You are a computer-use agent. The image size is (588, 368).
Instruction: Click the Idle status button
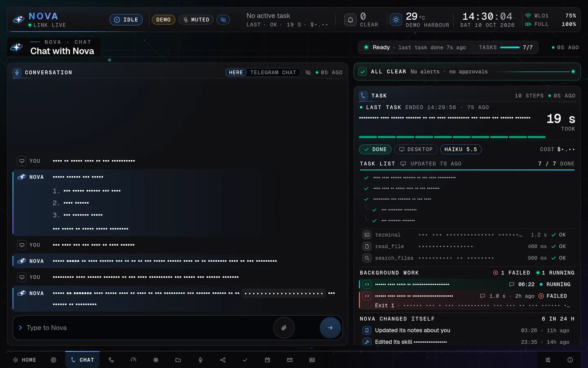click(x=126, y=20)
